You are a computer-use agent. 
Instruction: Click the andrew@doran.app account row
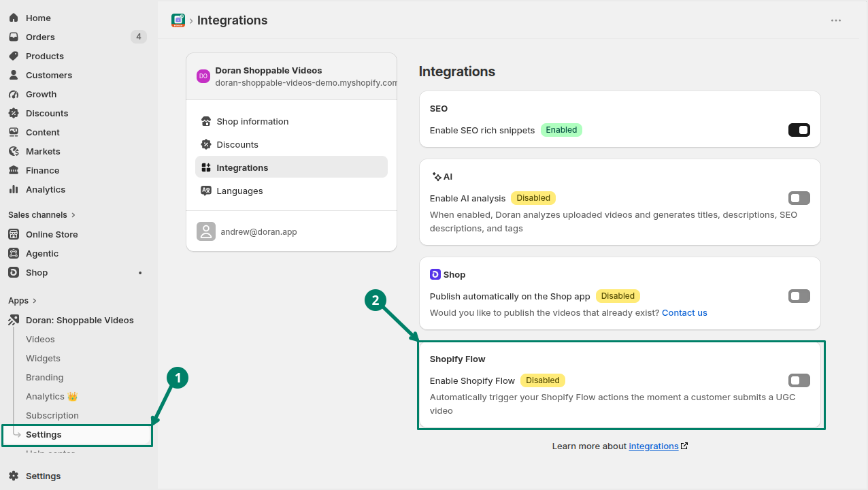[x=291, y=231]
